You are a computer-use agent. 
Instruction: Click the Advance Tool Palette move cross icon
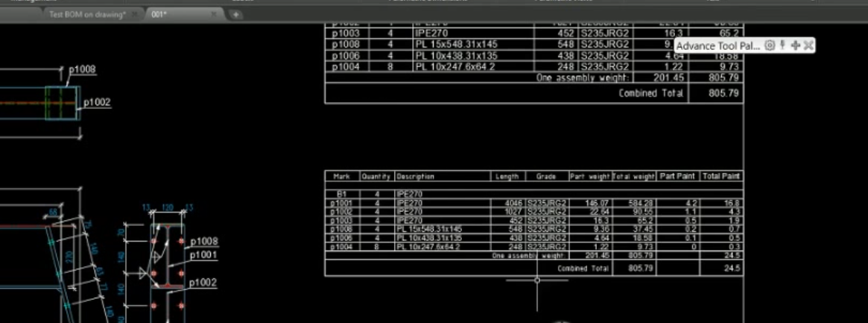795,46
